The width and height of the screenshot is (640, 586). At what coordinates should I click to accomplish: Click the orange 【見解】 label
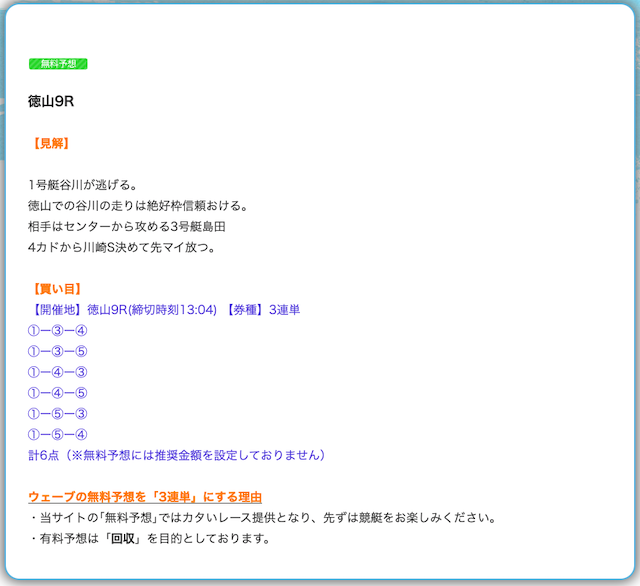click(51, 143)
